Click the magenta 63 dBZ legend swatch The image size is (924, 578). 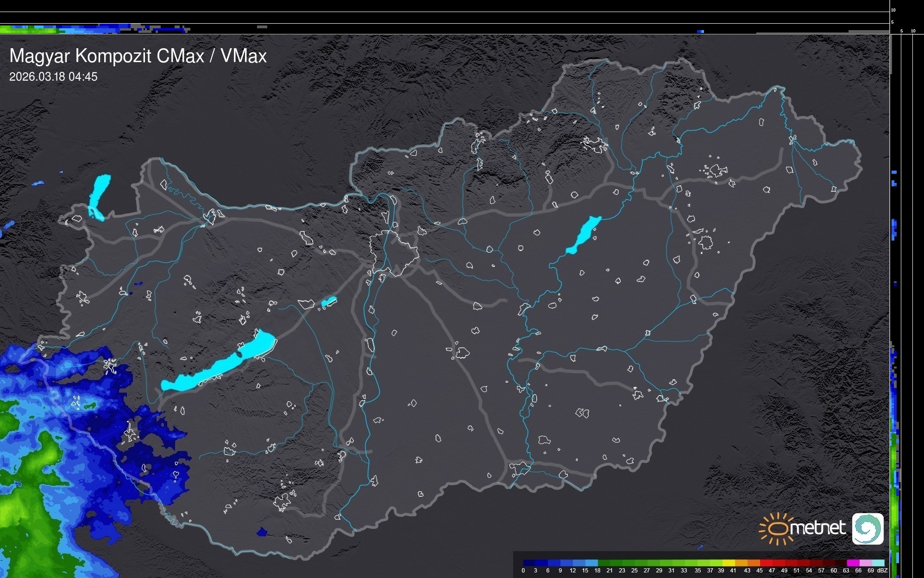853,563
